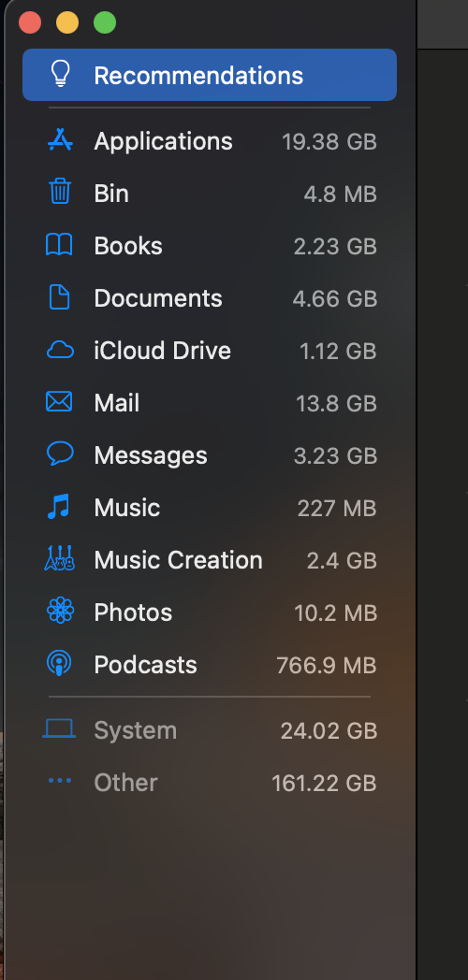Click the 10.2 MB Photos size
Viewport: 468px width, 980px height.
[335, 613]
